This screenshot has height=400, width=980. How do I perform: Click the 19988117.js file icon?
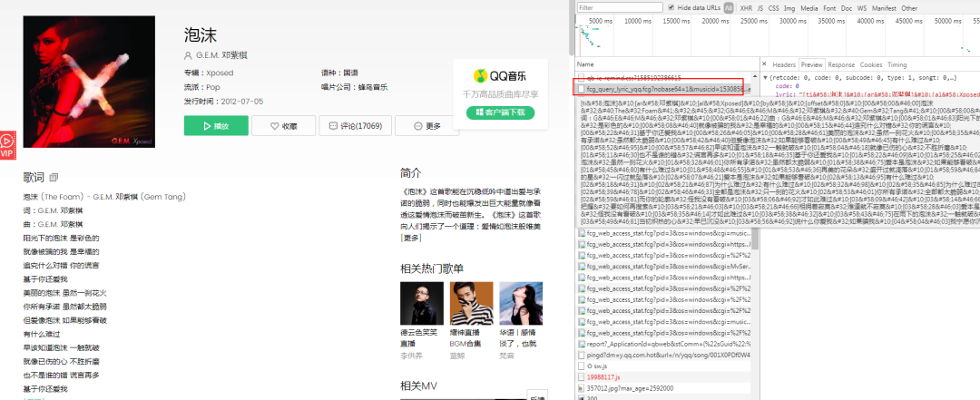pos(582,377)
